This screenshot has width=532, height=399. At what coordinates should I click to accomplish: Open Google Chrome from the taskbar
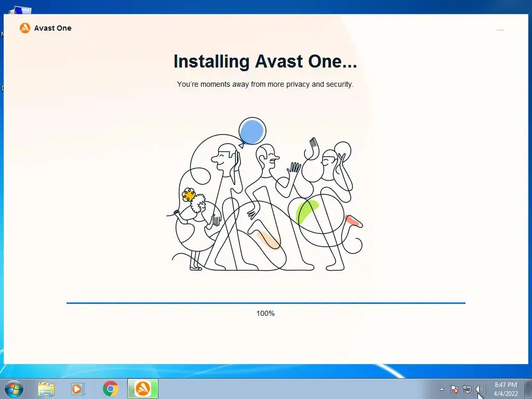(x=110, y=389)
